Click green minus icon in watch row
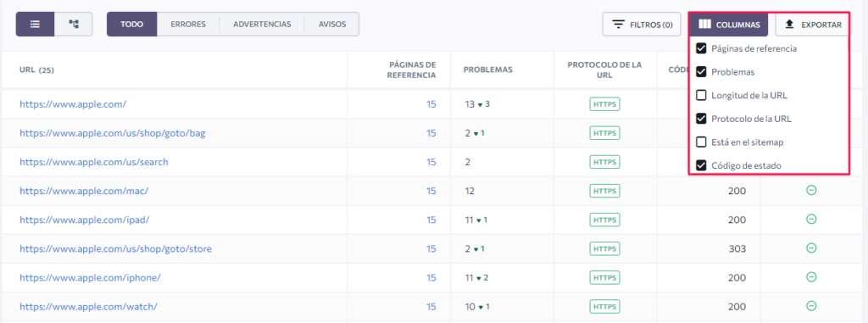The width and height of the screenshot is (868, 323). [811, 305]
